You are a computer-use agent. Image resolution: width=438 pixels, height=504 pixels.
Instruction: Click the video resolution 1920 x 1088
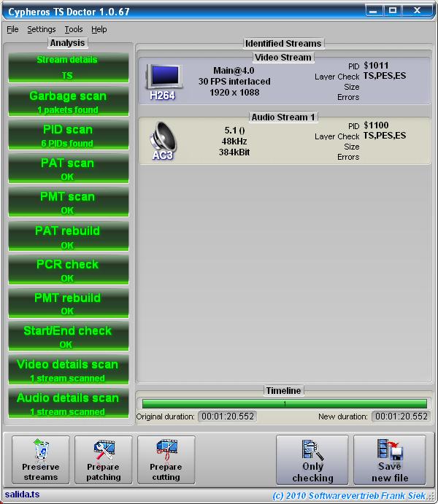(234, 93)
